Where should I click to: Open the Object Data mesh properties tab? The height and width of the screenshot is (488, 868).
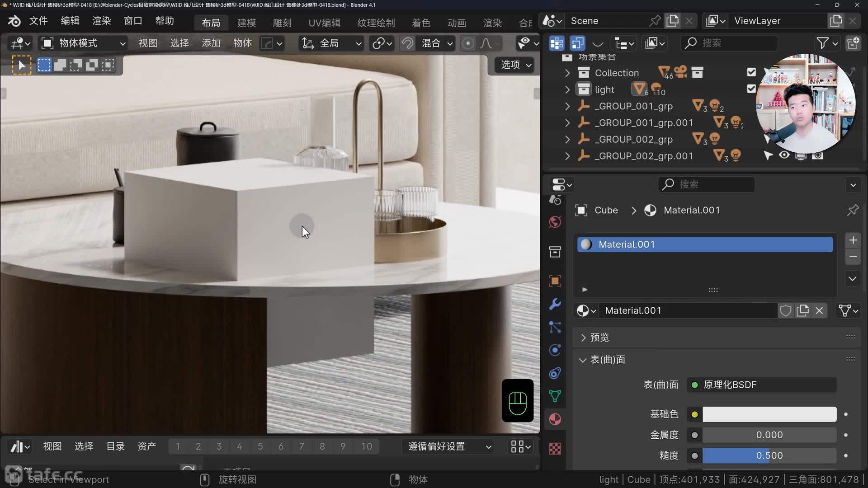click(555, 396)
